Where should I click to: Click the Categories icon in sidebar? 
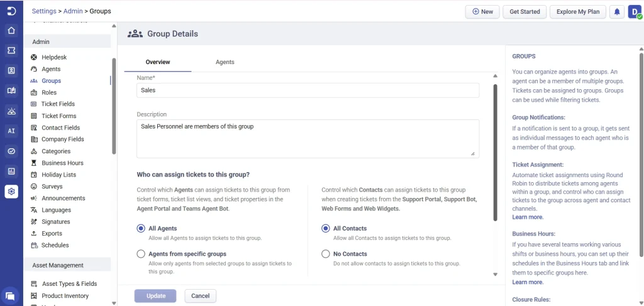pyautogui.click(x=34, y=151)
